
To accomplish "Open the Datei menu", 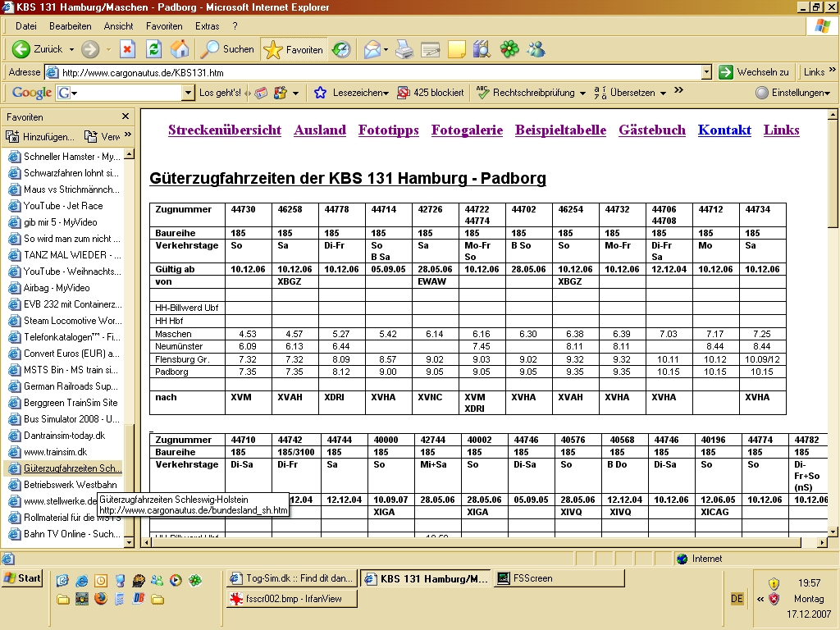I will (x=25, y=26).
